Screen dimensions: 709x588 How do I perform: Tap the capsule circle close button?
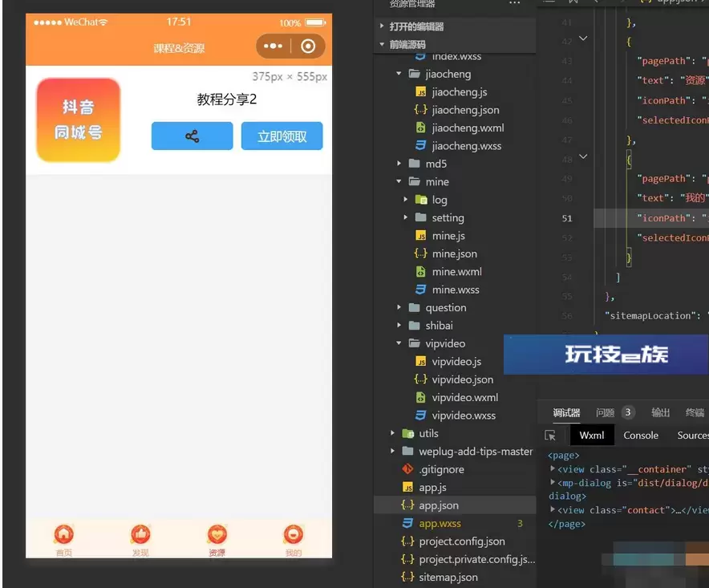click(308, 47)
